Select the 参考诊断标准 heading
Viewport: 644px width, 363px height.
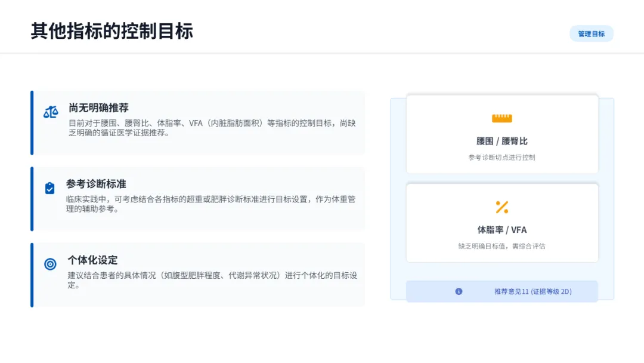(96, 184)
